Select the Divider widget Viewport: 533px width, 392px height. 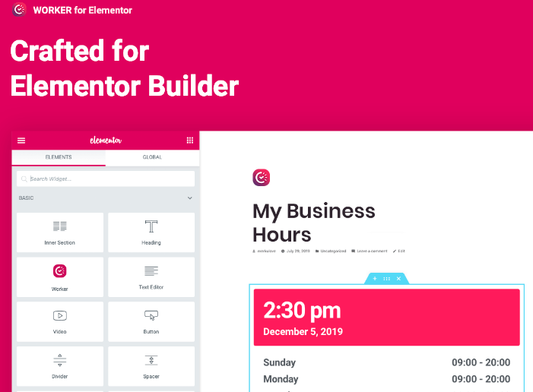(x=59, y=365)
